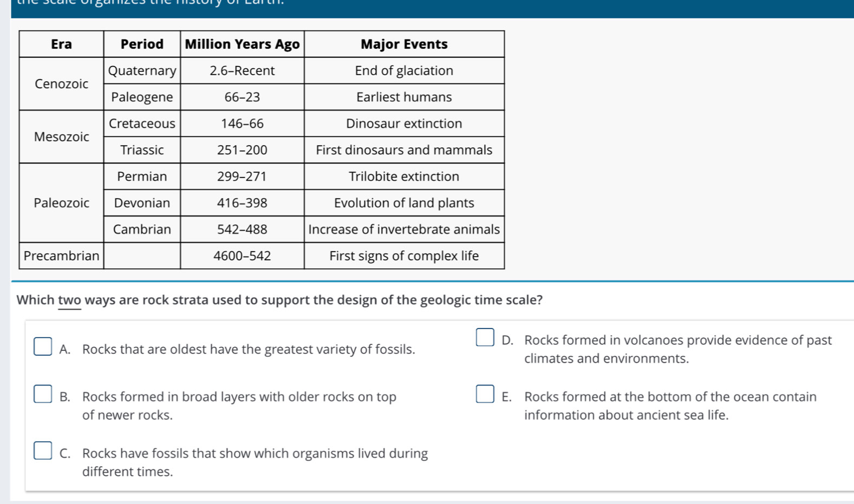Click the 'Era' column header
The height and width of the screenshot is (504, 854).
pyautogui.click(x=61, y=44)
